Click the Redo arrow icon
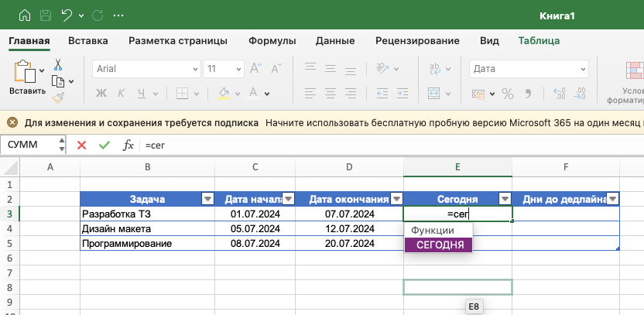This screenshot has height=315, width=644. click(x=98, y=15)
